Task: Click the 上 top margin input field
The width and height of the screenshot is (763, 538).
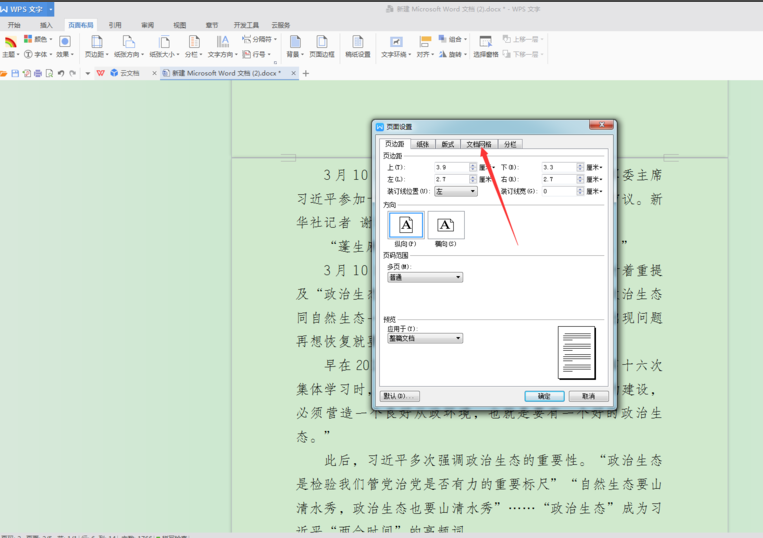Action: [x=452, y=167]
